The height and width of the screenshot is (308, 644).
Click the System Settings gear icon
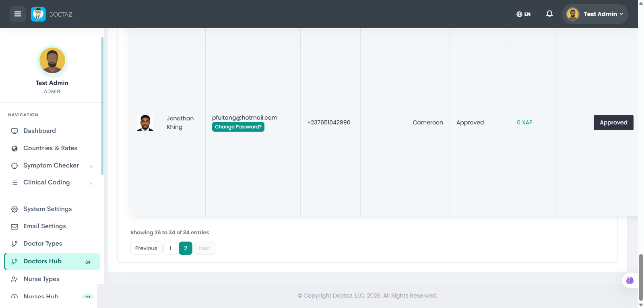14,209
